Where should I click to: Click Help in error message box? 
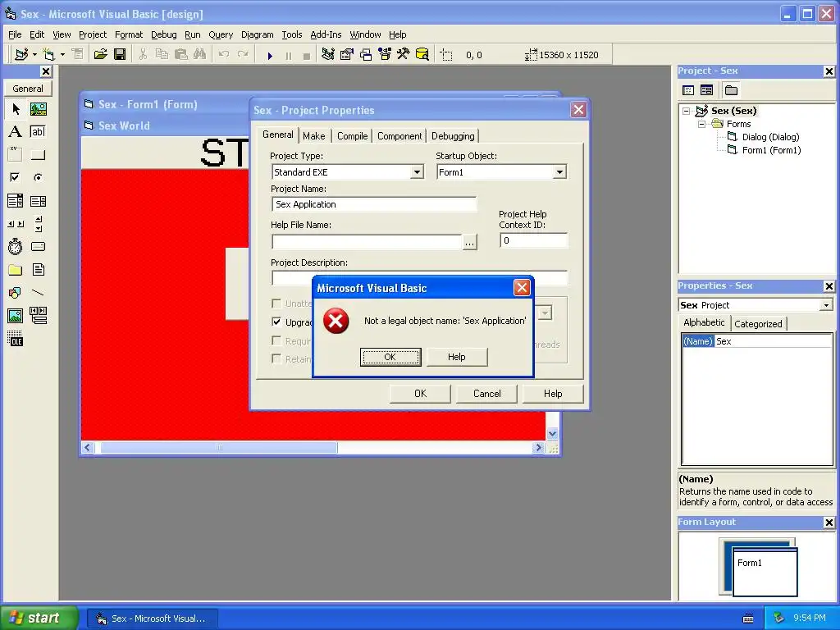(x=456, y=357)
